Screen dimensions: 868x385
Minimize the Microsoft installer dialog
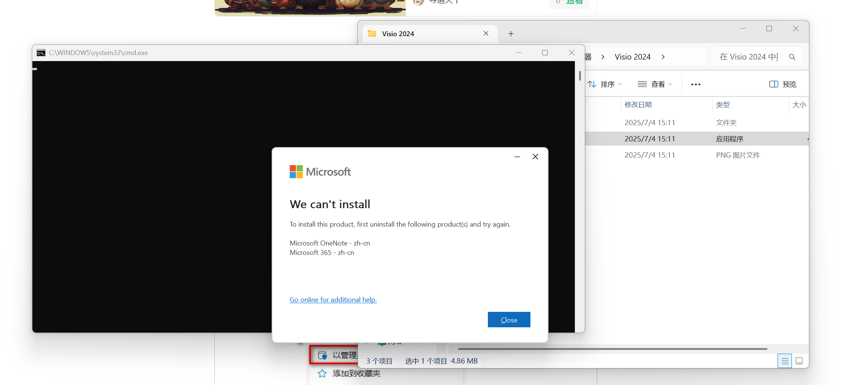click(517, 156)
